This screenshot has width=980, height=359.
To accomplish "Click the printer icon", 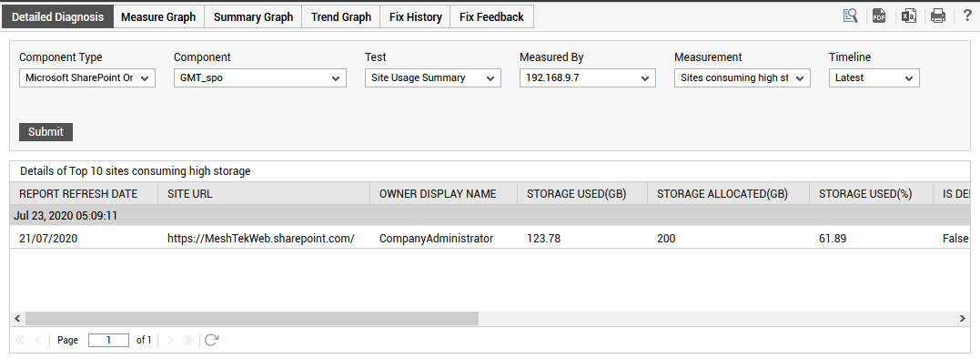I will [938, 16].
